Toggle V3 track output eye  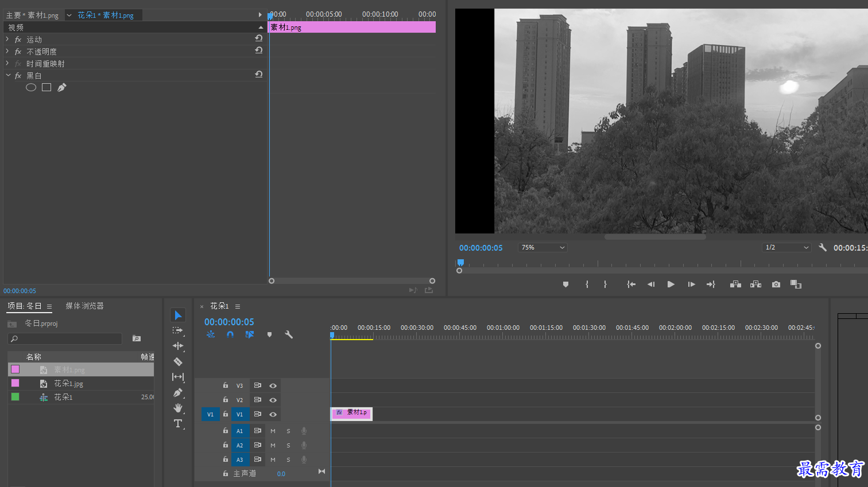click(273, 385)
